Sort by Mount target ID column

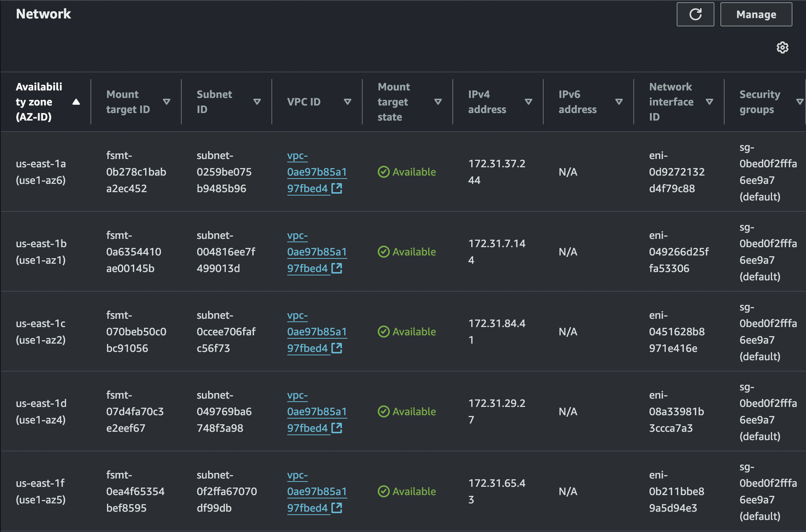166,102
